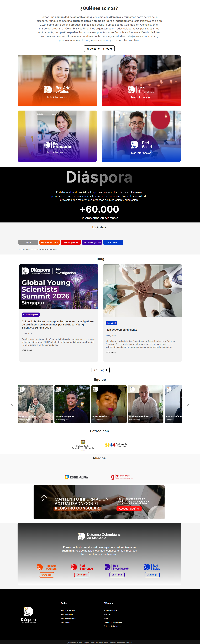
Task: Select the 'Todos' events filter
Action: [28, 242]
